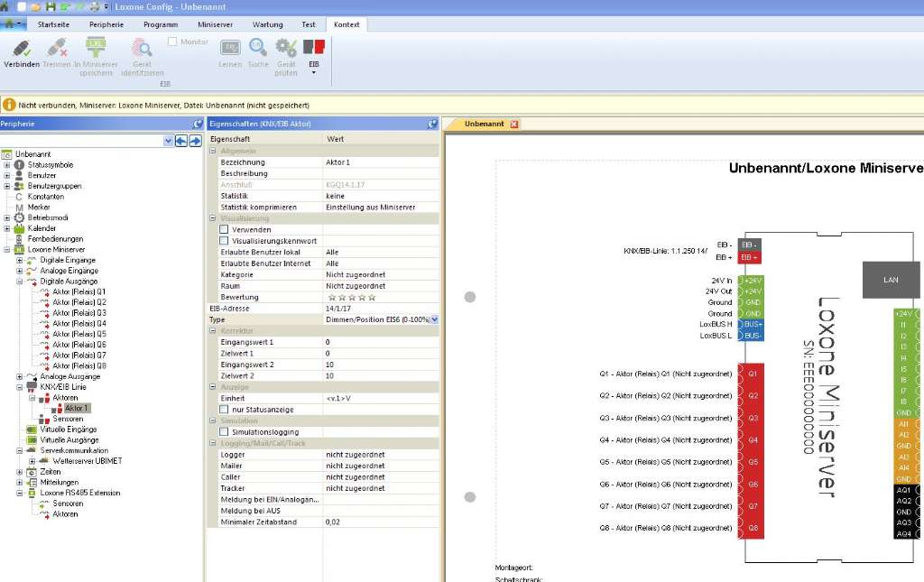The height and width of the screenshot is (582, 924).
Task: Collapse the Korrektur property section
Action: tap(213, 330)
